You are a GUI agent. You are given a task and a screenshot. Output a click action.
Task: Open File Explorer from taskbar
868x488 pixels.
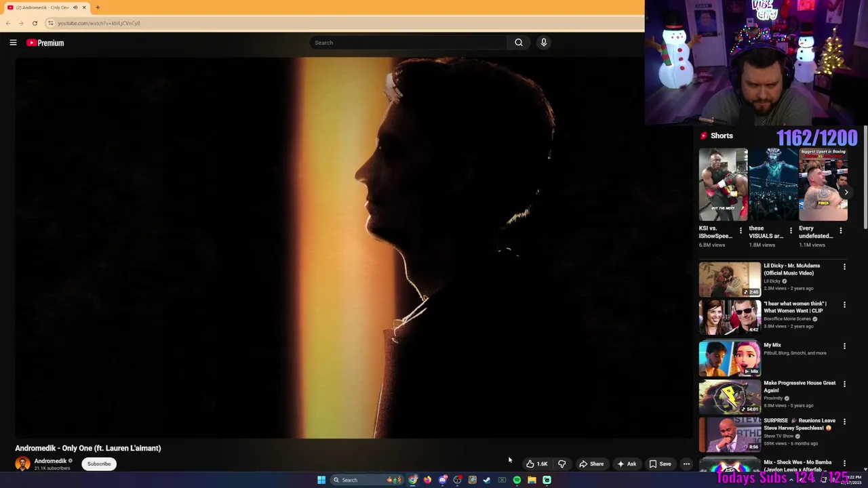click(532, 480)
